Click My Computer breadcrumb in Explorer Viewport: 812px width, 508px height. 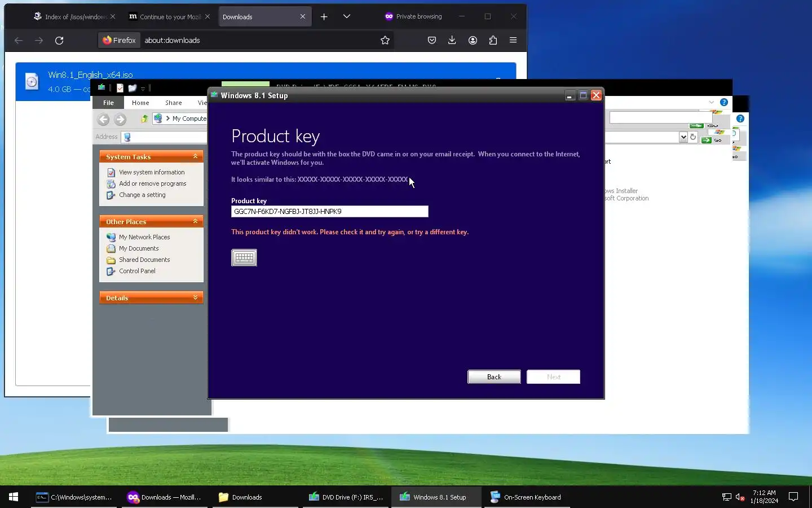click(189, 119)
